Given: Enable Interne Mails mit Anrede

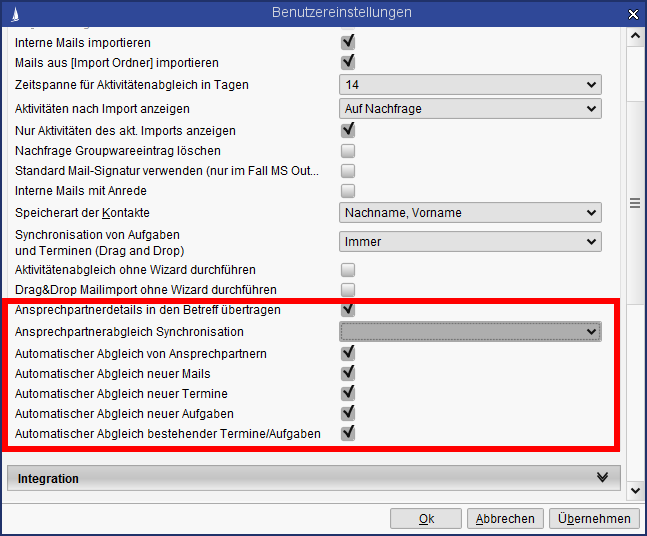Looking at the screenshot, I should pyautogui.click(x=348, y=191).
